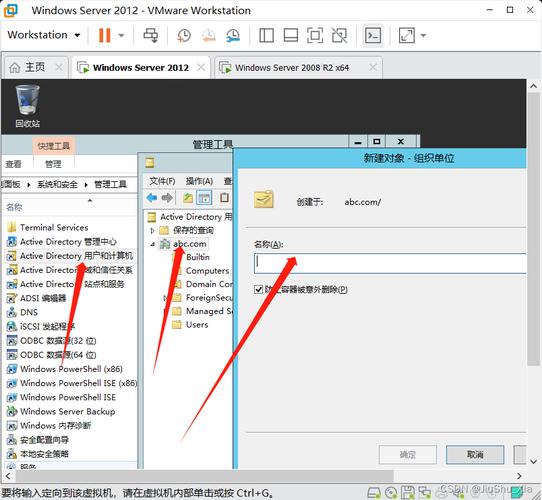Open the 操作(A) menu in AD console
This screenshot has width=542, height=500.
(x=199, y=181)
